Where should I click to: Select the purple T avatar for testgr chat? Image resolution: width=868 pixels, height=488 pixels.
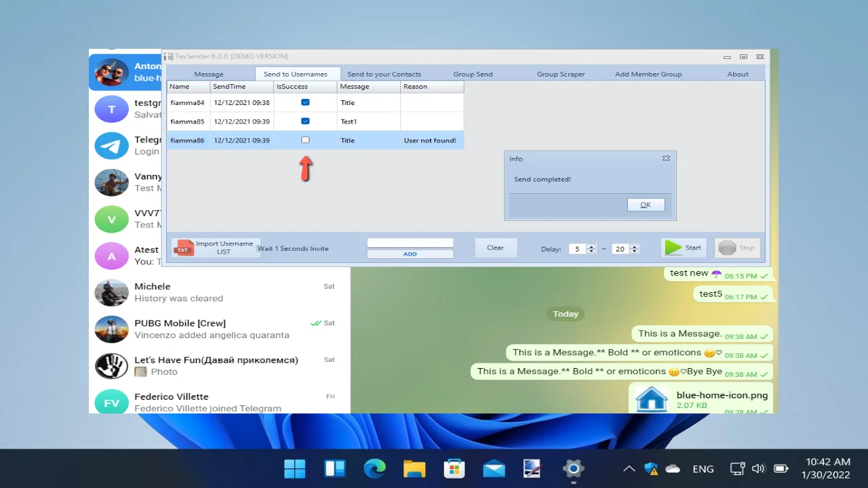click(111, 109)
